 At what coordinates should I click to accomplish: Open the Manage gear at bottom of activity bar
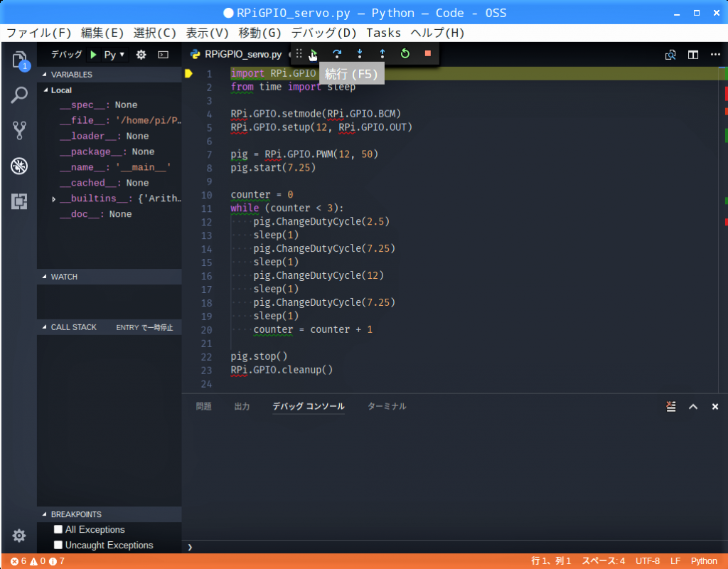click(19, 536)
